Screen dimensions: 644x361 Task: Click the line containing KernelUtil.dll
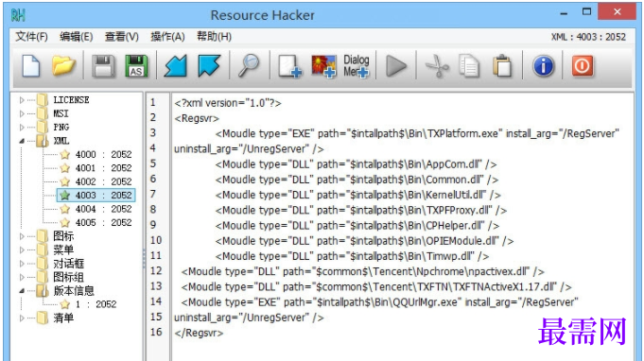pyautogui.click(x=357, y=196)
